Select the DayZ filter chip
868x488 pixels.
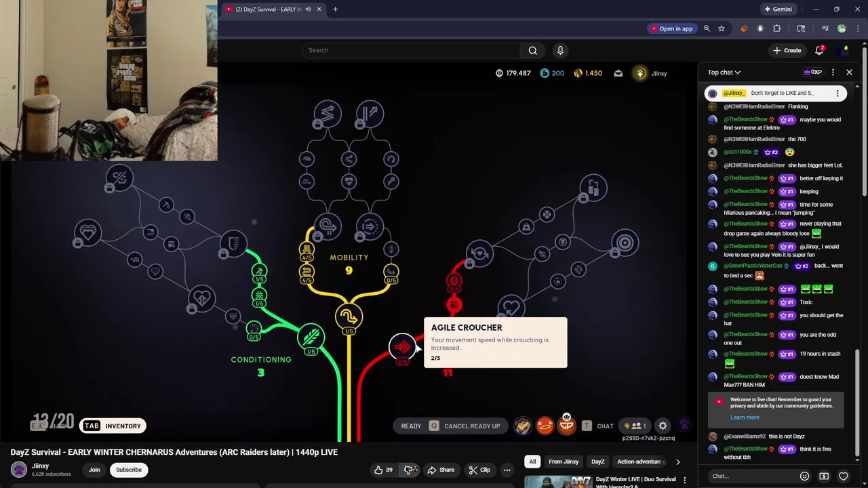597,462
